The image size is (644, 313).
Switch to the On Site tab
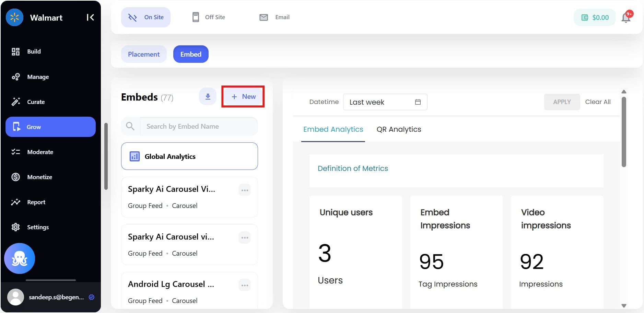[146, 17]
